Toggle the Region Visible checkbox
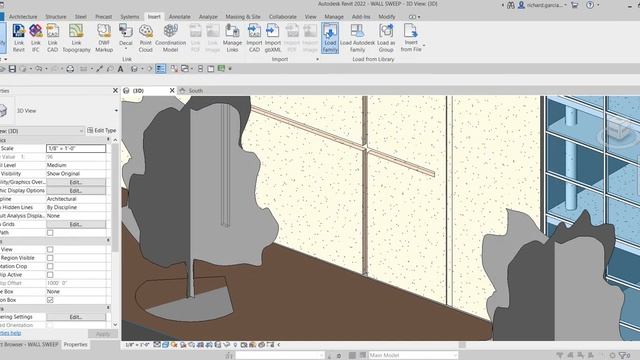 [x=50, y=258]
